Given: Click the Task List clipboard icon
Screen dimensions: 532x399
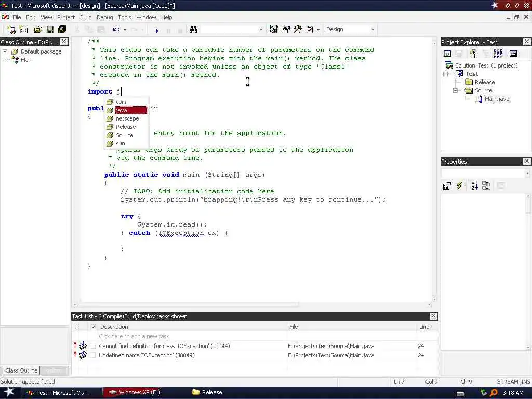Looking at the screenshot, I should (310, 30).
